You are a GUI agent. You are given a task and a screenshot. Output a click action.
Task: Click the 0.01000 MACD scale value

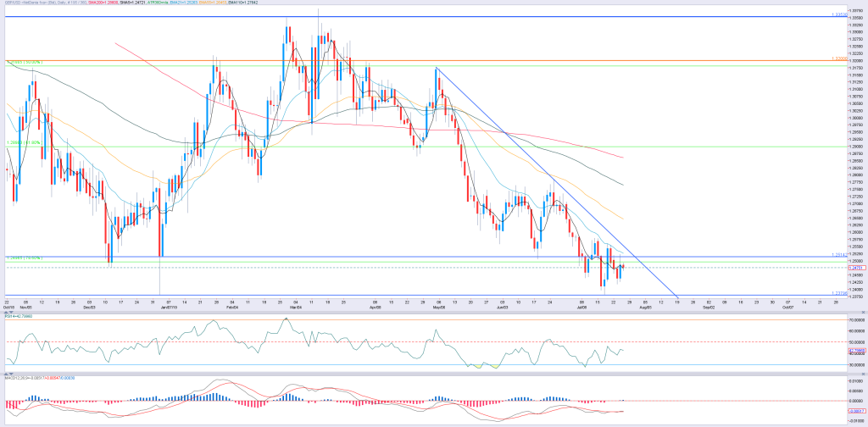pyautogui.click(x=856, y=381)
